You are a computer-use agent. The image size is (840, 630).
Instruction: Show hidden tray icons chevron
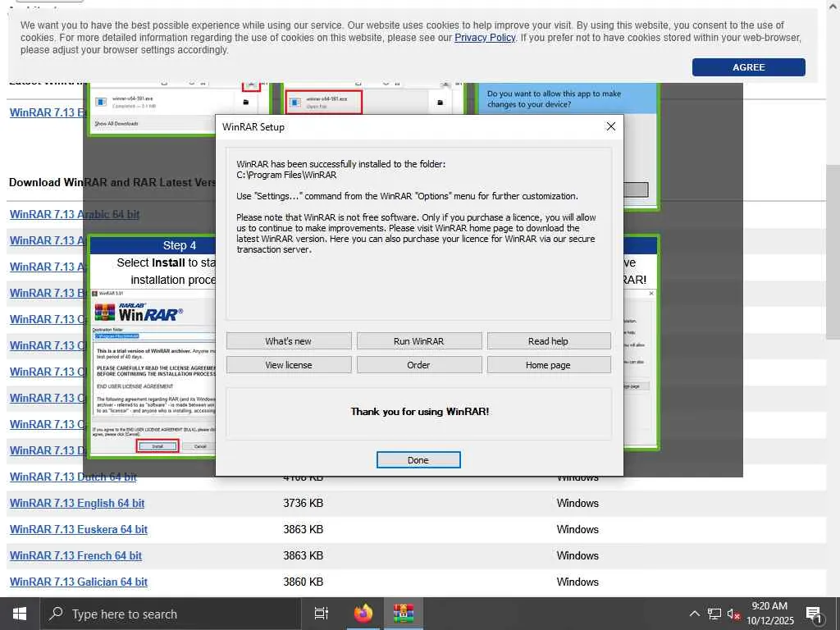tap(694, 614)
